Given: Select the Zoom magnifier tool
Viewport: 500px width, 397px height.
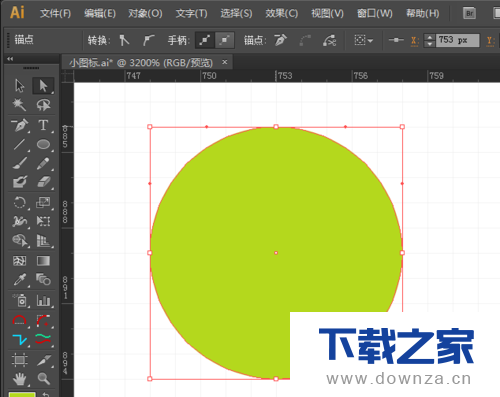Looking at the screenshot, I should (43, 379).
